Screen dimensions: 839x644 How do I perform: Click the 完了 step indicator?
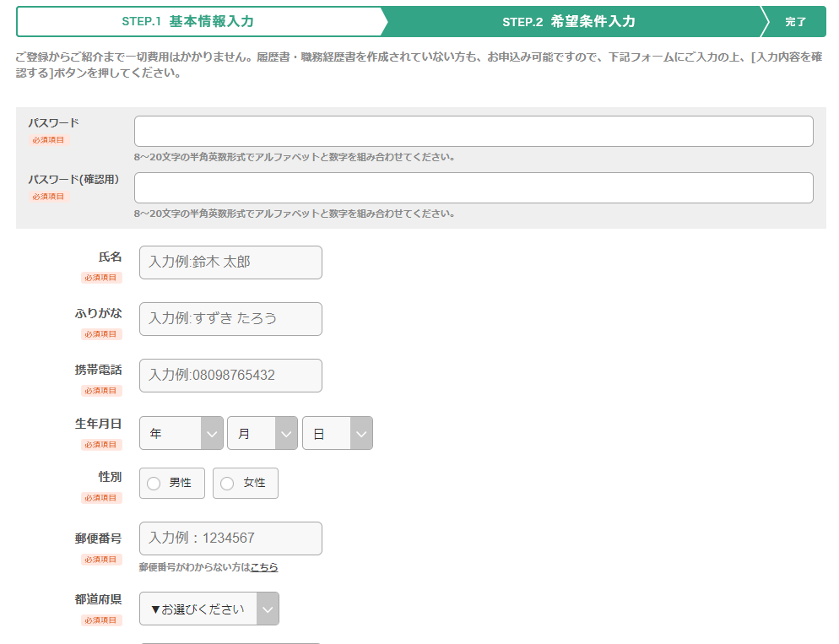(798, 21)
